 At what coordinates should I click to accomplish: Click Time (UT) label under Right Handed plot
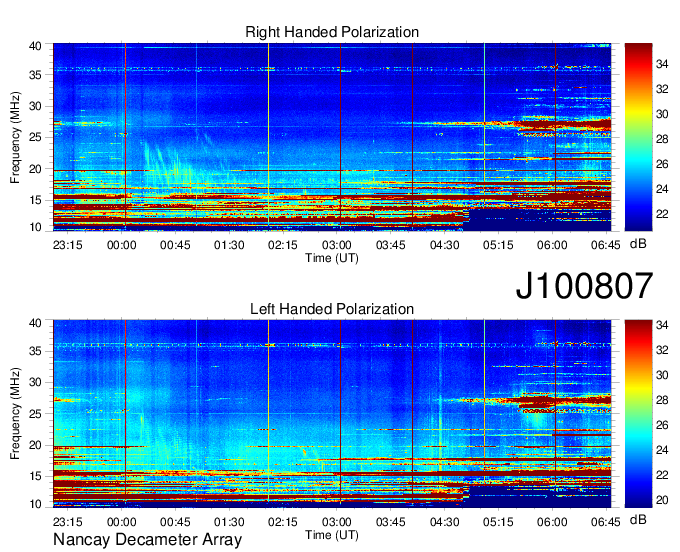pyautogui.click(x=332, y=258)
